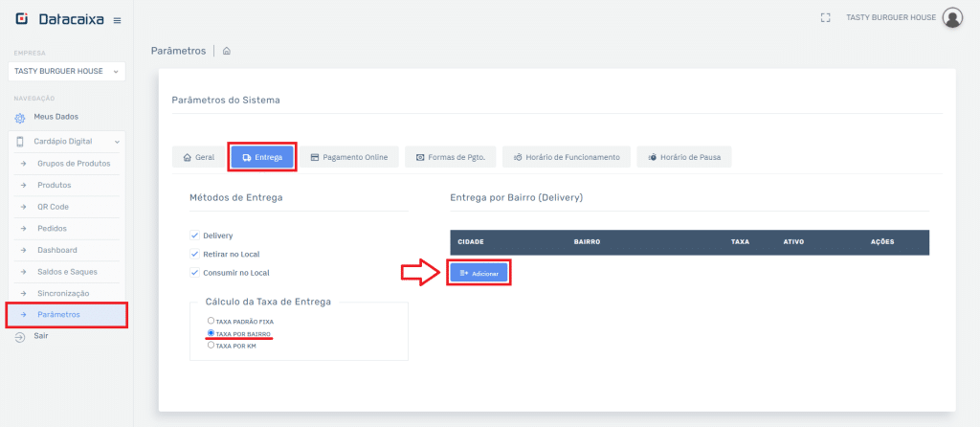Click the Sair logout icon
Viewport: 980px width, 427px height.
point(19,336)
